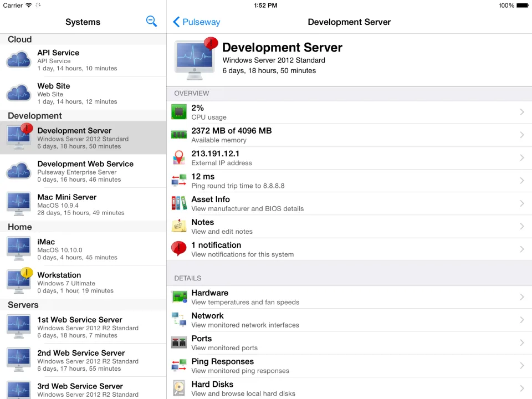Select Web Site system name
Viewport: 532px width, 399px height.
[x=54, y=86]
